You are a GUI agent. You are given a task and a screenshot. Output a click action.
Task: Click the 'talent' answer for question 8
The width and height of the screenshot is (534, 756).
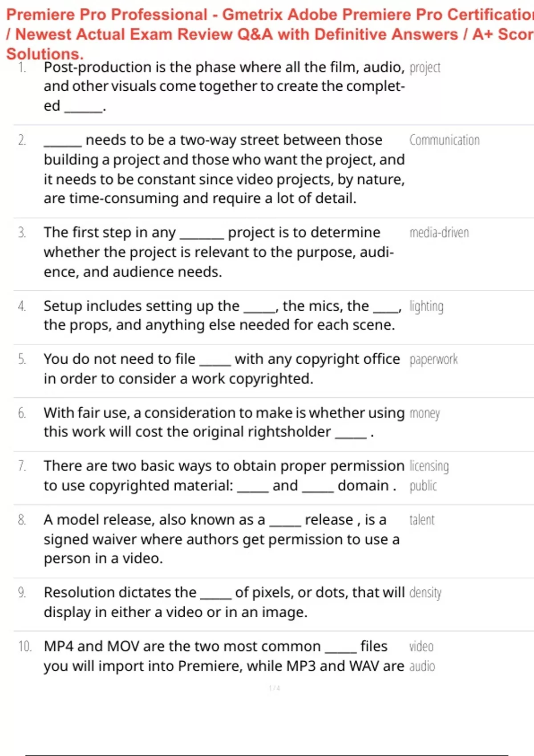point(422,520)
